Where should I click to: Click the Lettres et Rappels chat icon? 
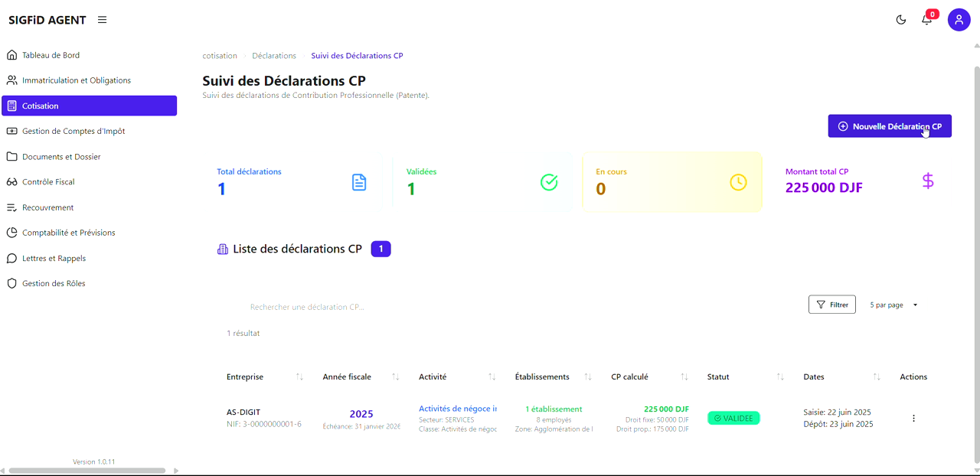(11, 258)
